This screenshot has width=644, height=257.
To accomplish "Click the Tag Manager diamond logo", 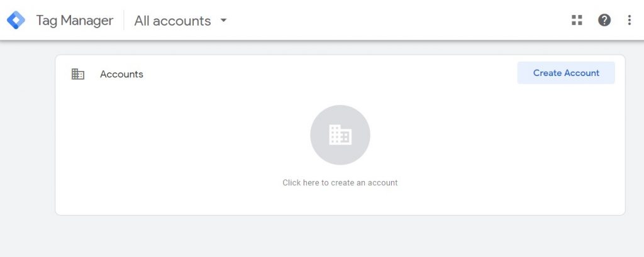I will pos(16,20).
